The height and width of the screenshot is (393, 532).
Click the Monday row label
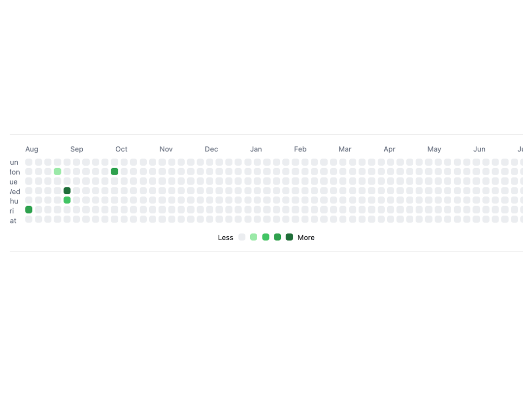(x=15, y=172)
